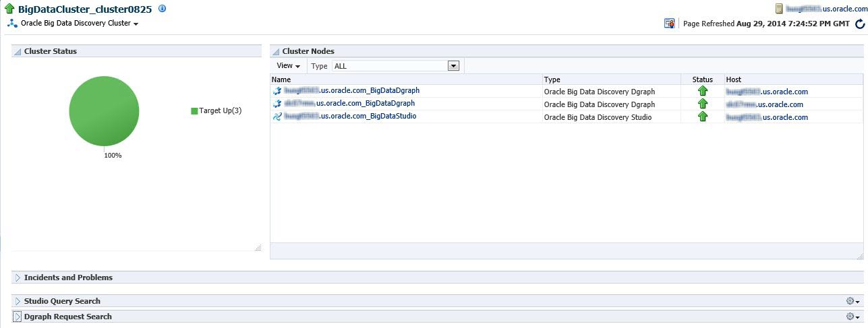Viewport: 868px width, 328px height.
Task: Click the Oracle Big Data Discovery Cluster icon
Action: point(12,23)
